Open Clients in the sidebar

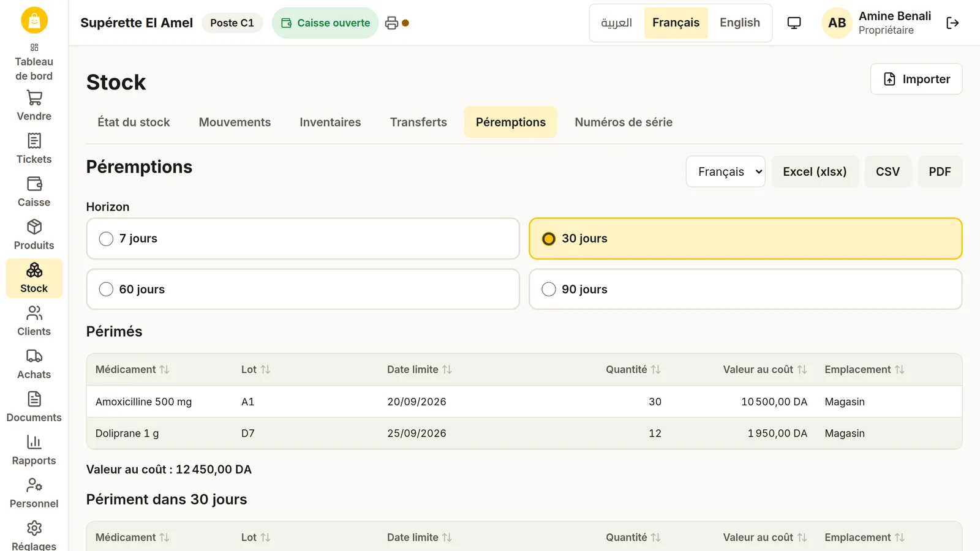(34, 321)
